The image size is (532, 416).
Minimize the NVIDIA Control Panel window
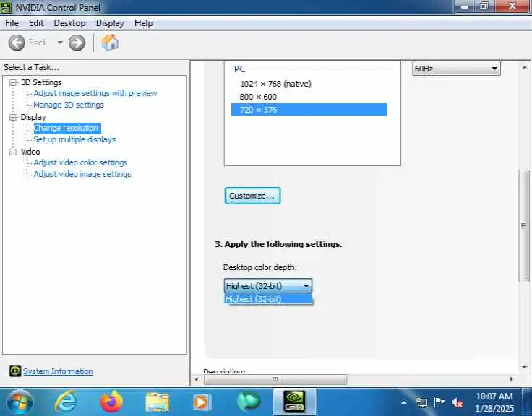[x=465, y=6]
